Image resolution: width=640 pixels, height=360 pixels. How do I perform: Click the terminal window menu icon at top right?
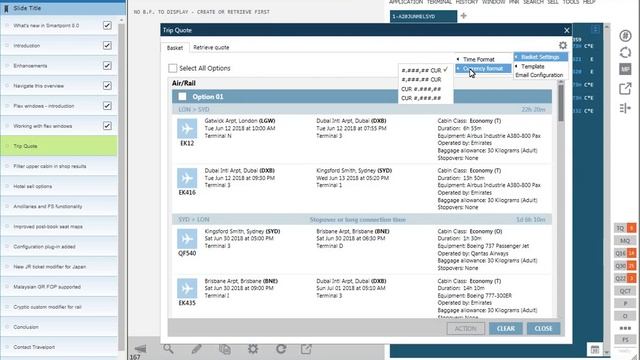point(595,29)
